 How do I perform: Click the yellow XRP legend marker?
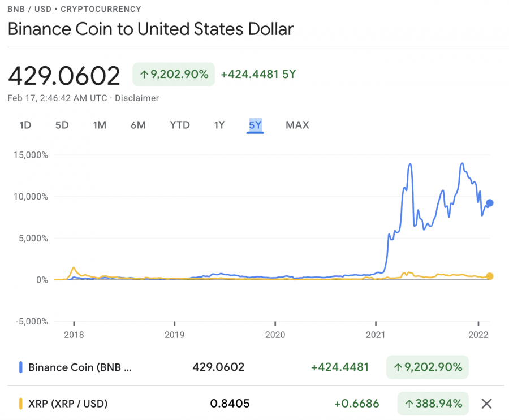[x=21, y=404]
